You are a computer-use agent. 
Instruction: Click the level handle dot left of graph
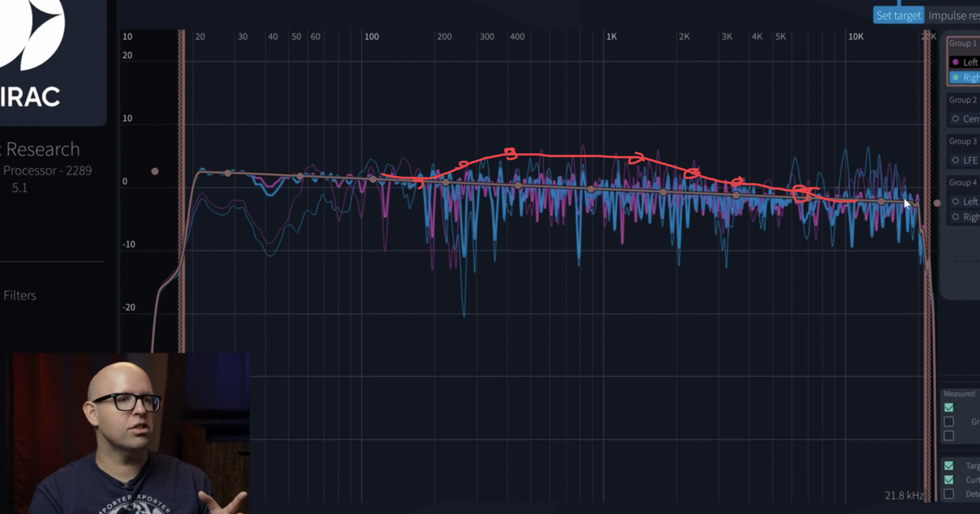tap(155, 171)
